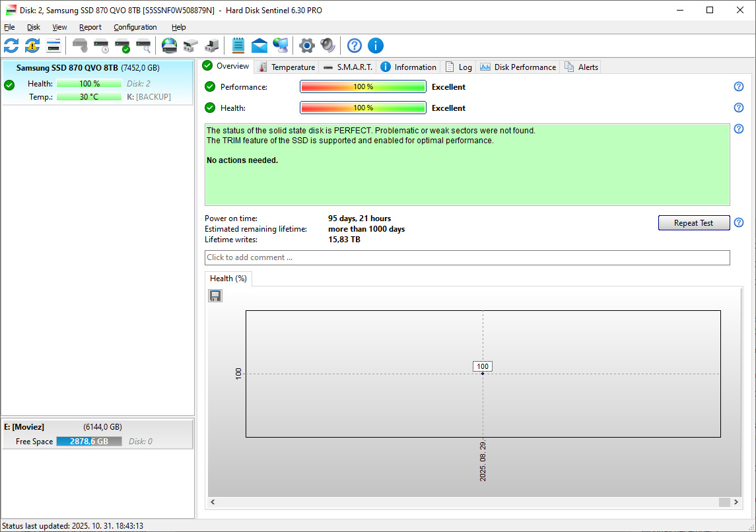Viewport: 756px width, 532px height.
Task: Select the Overview tab
Action: coord(226,66)
